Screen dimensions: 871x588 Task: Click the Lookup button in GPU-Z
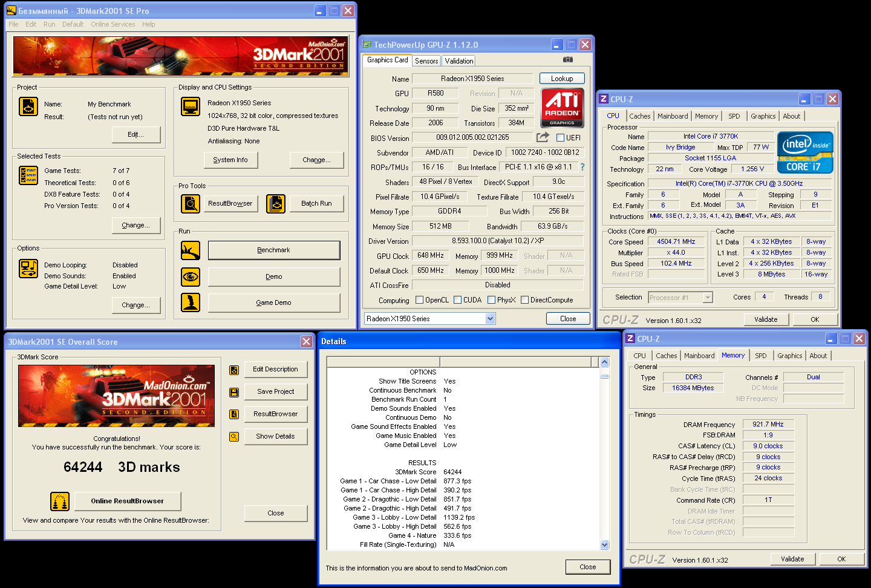[562, 79]
